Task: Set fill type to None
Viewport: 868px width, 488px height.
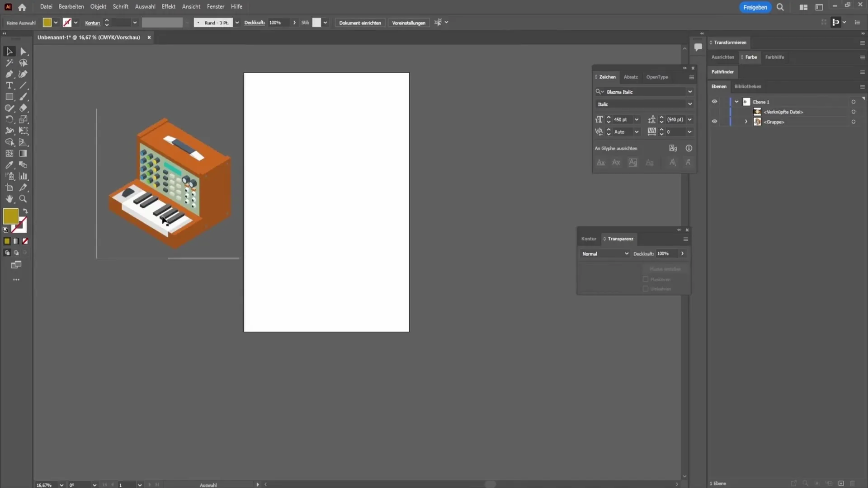Action: [x=25, y=241]
